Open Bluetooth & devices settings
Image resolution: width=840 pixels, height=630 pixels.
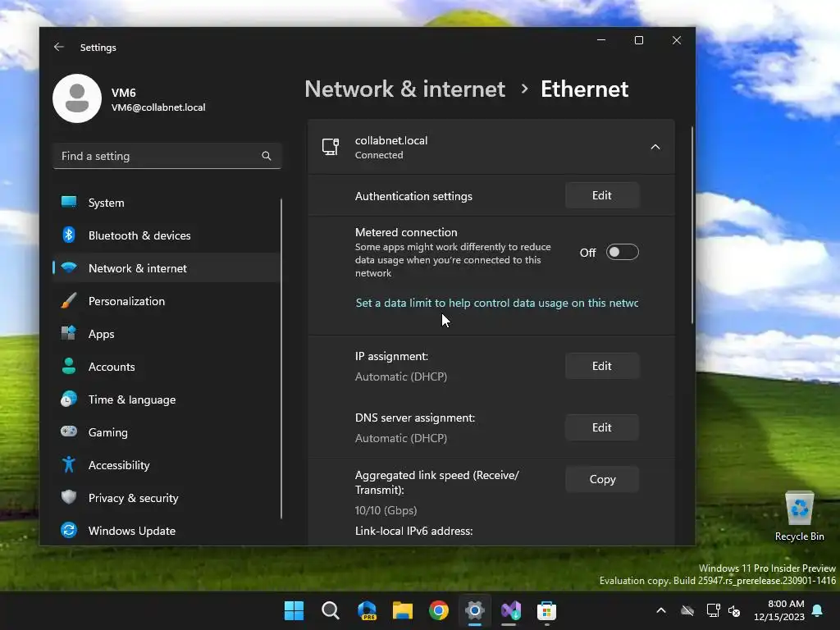[167, 235]
